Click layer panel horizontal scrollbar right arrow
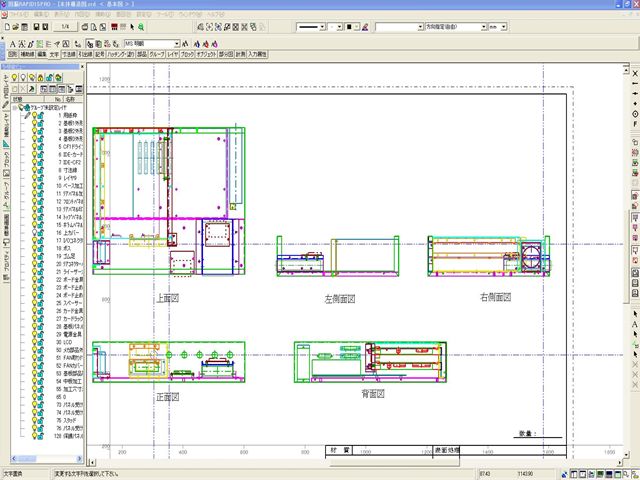 tap(79, 459)
